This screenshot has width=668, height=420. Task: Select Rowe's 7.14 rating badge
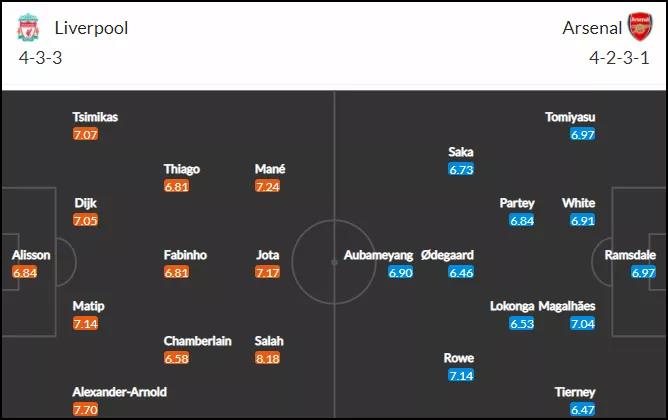click(x=461, y=375)
